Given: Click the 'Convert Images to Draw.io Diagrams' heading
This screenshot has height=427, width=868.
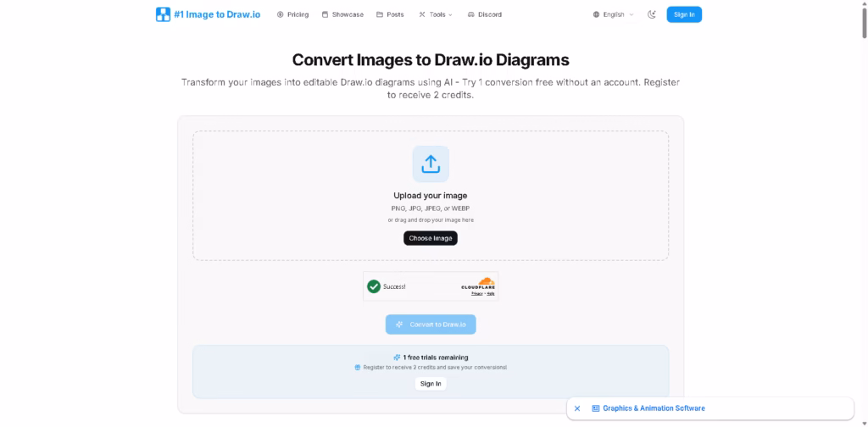Looking at the screenshot, I should tap(431, 60).
